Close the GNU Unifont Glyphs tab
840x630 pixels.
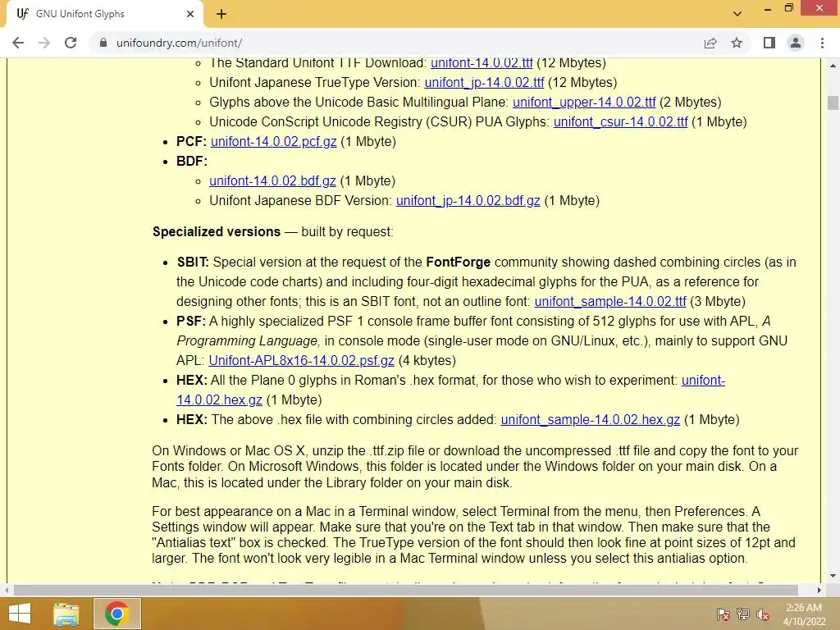(190, 14)
